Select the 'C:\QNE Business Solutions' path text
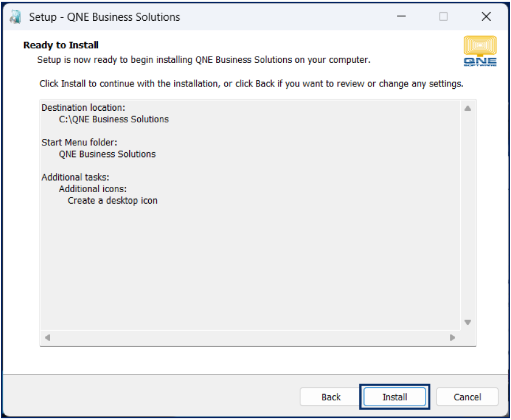The height and width of the screenshot is (420, 511). (x=114, y=119)
